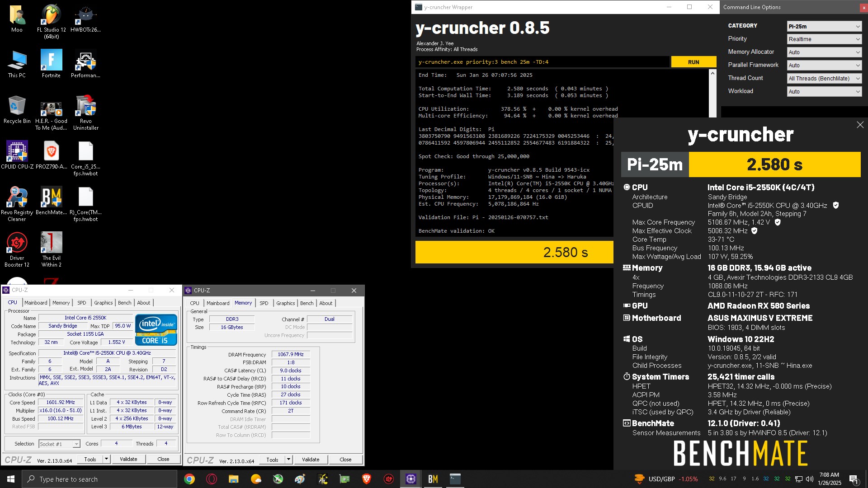This screenshot has height=488, width=868.
Task: Open Google Chrome from the taskbar
Action: (x=189, y=479)
